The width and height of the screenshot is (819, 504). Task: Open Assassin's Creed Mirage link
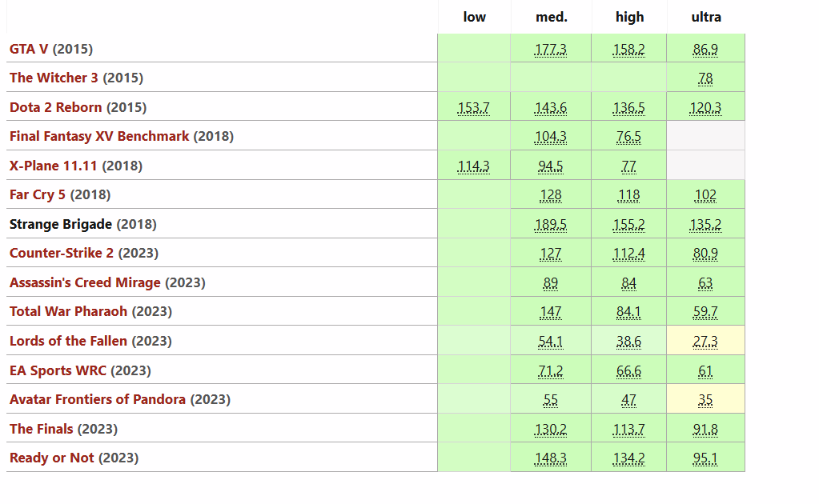click(x=85, y=282)
